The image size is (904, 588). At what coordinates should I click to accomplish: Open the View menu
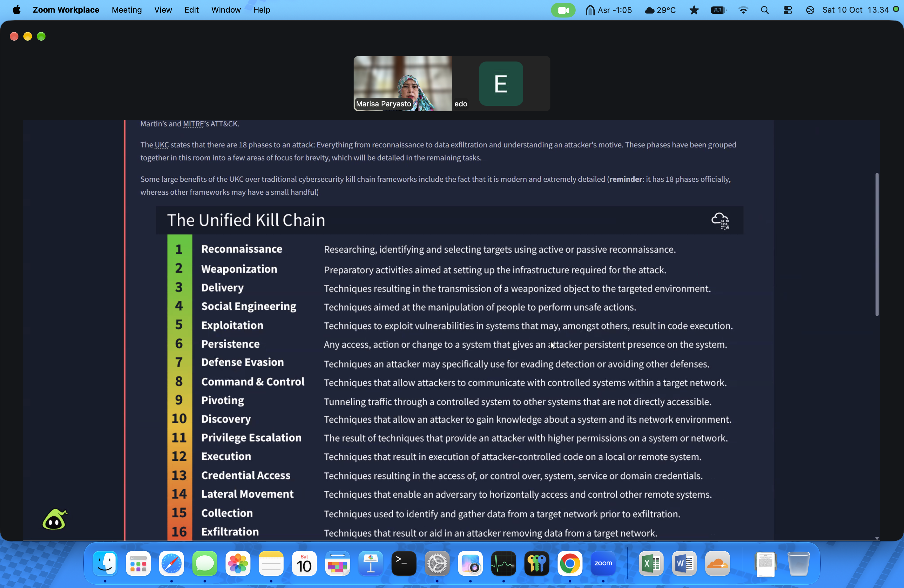163,10
